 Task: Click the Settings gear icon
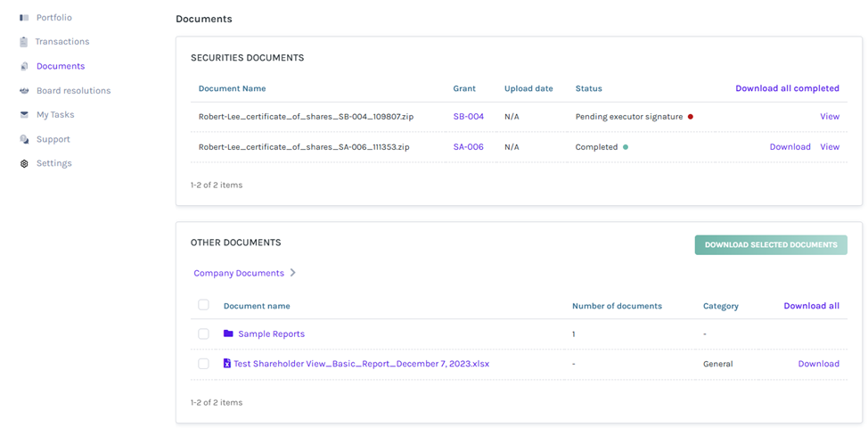click(24, 164)
